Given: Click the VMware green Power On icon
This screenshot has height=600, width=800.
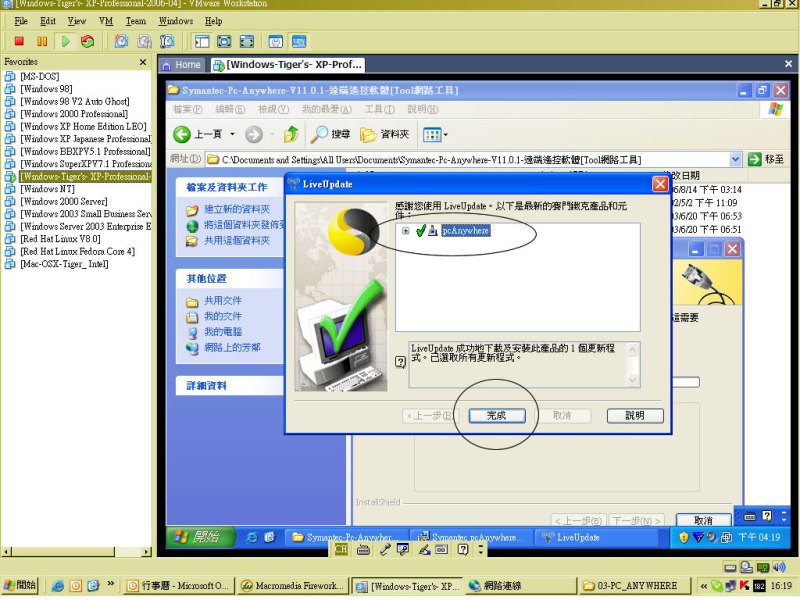Looking at the screenshot, I should click(65, 41).
